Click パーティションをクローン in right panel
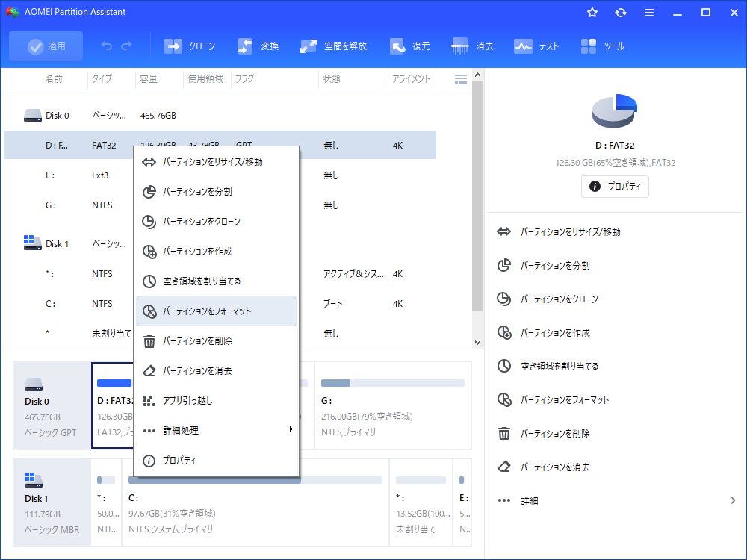 coord(548,299)
